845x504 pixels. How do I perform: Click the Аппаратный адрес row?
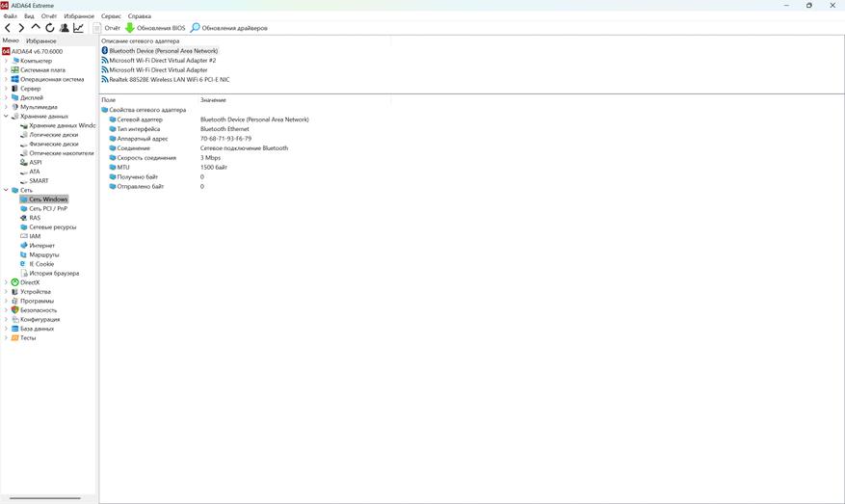pyautogui.click(x=180, y=139)
